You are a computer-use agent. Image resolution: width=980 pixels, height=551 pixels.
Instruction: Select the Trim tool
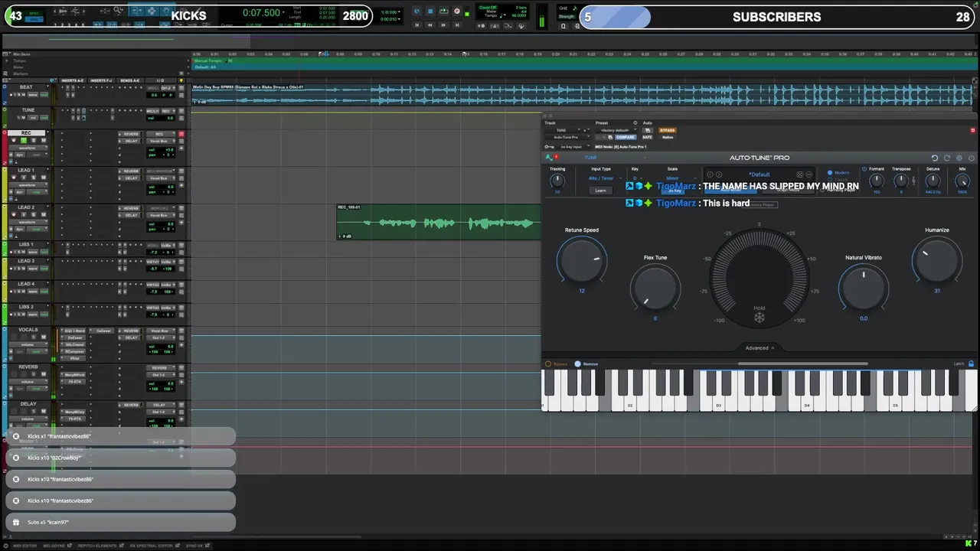(x=136, y=11)
